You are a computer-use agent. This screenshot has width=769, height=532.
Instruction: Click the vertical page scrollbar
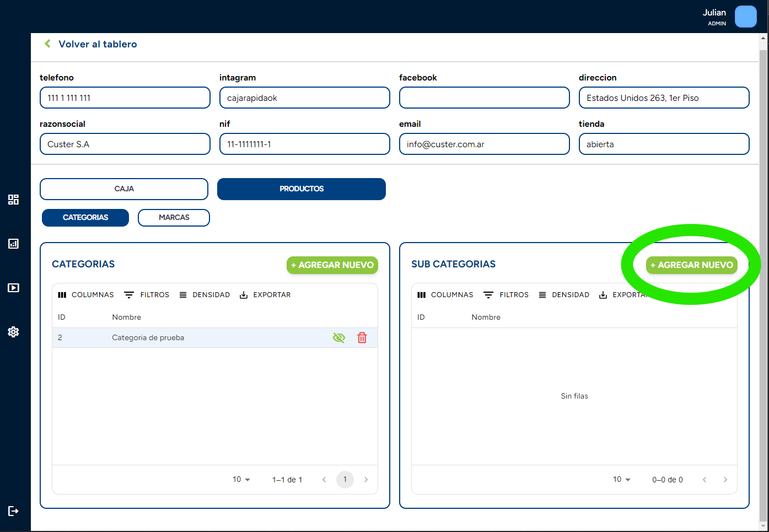click(x=763, y=276)
